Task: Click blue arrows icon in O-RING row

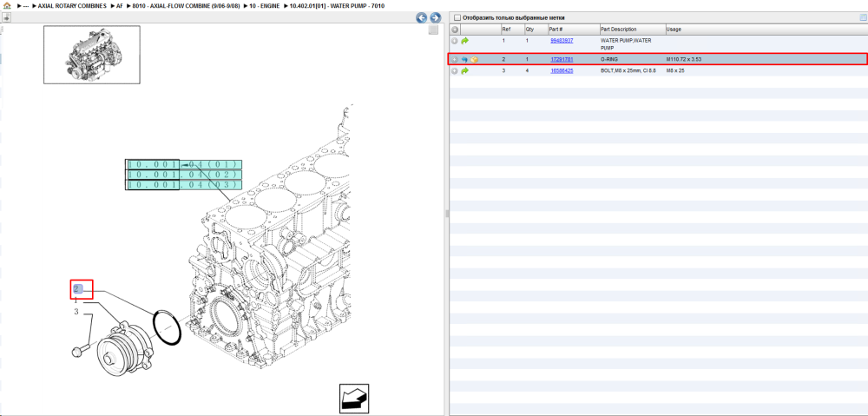Action: pyautogui.click(x=464, y=59)
